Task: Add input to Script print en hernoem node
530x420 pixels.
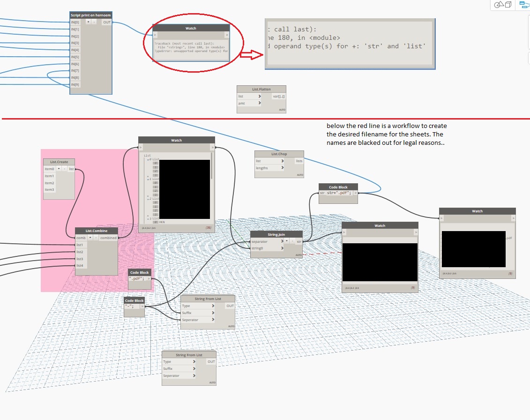Action: (88, 22)
